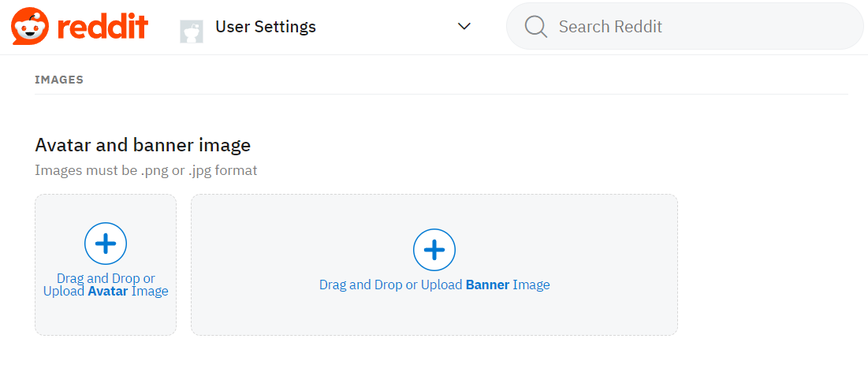Click the magnifying glass search icon
The image size is (868, 372).
(536, 27)
